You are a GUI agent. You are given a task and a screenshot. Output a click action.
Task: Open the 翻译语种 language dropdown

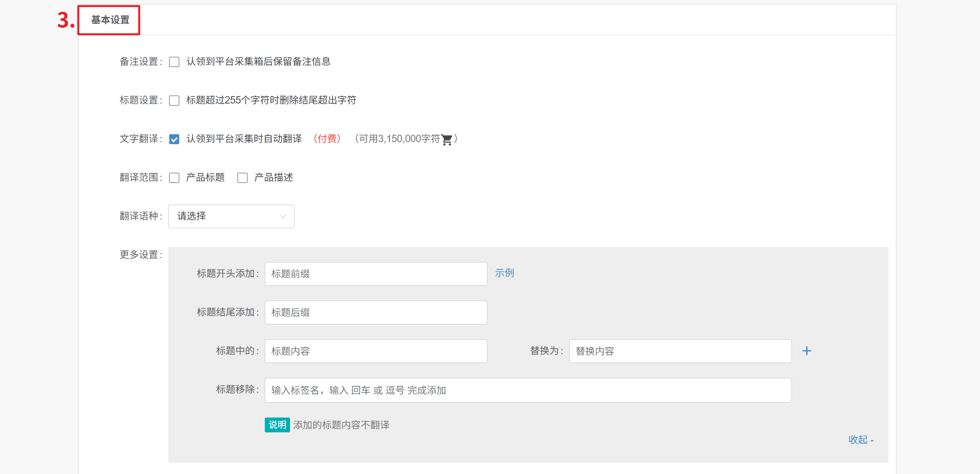click(231, 216)
